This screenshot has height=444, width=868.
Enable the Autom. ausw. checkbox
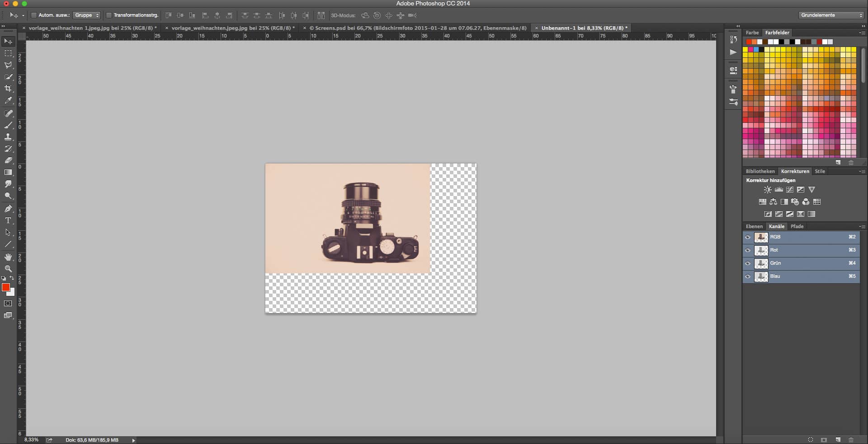click(34, 15)
